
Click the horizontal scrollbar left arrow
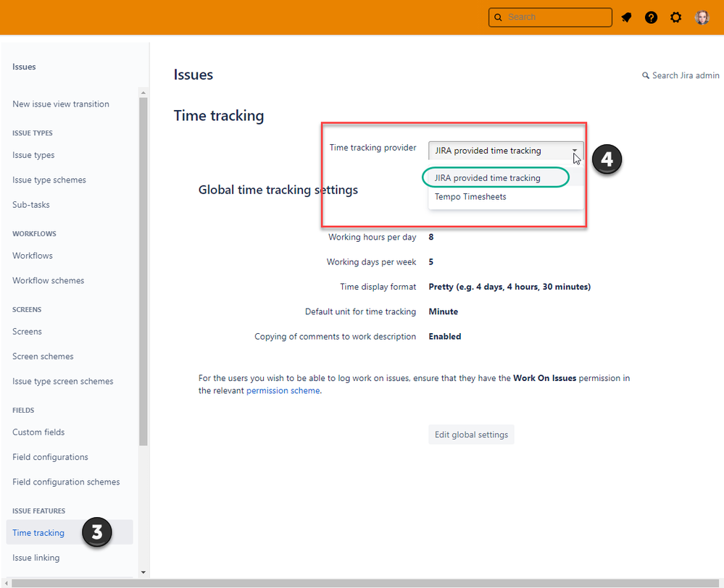(x=6, y=584)
